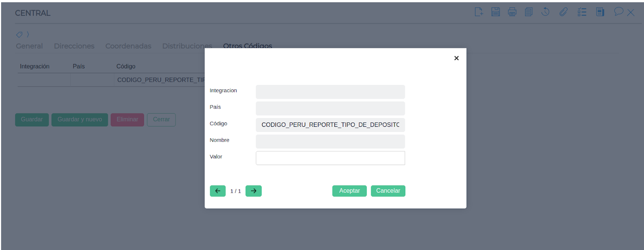Viewport: 644px width, 250px height.
Task: Go to next record with right arrow
Action: coord(254,191)
